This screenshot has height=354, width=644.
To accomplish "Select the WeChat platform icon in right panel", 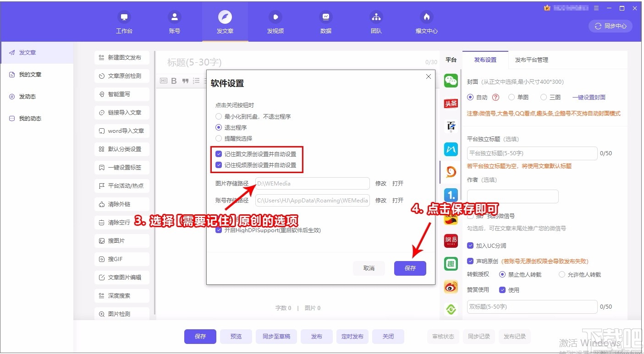I will coord(451,80).
